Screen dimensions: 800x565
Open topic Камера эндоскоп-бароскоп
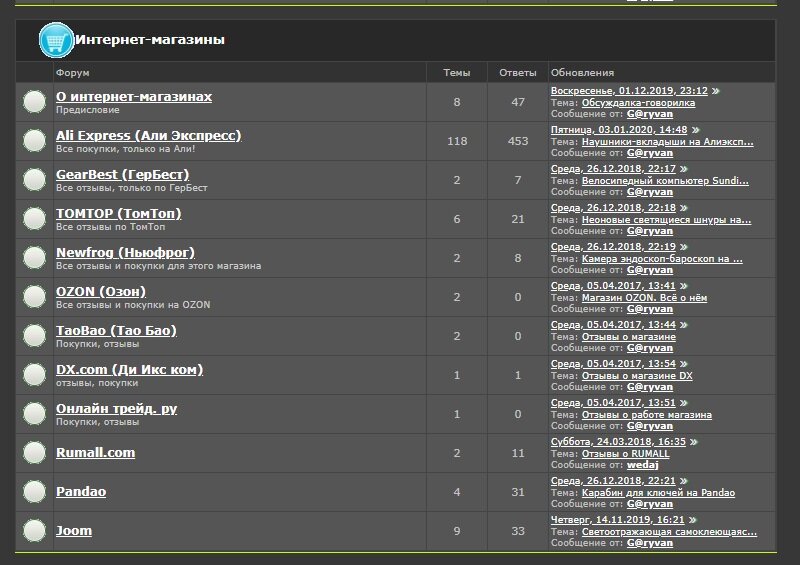(x=662, y=259)
